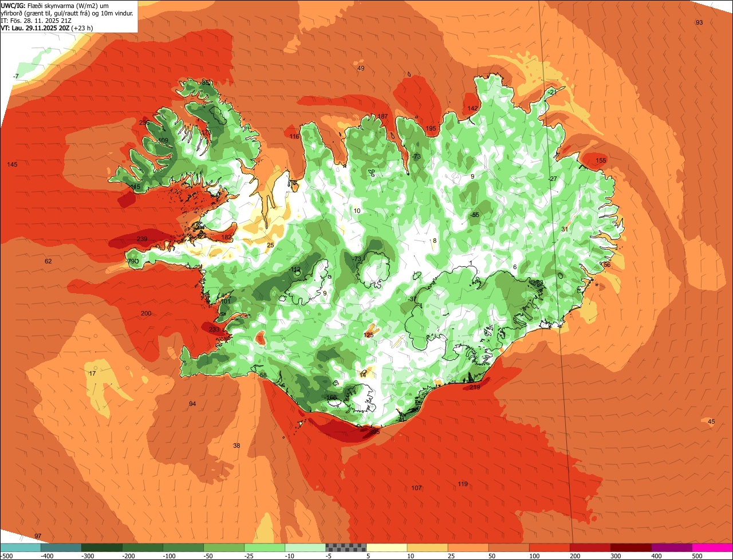
Task: Pick the bright green -25 to -10 swatch
Action: [264, 547]
